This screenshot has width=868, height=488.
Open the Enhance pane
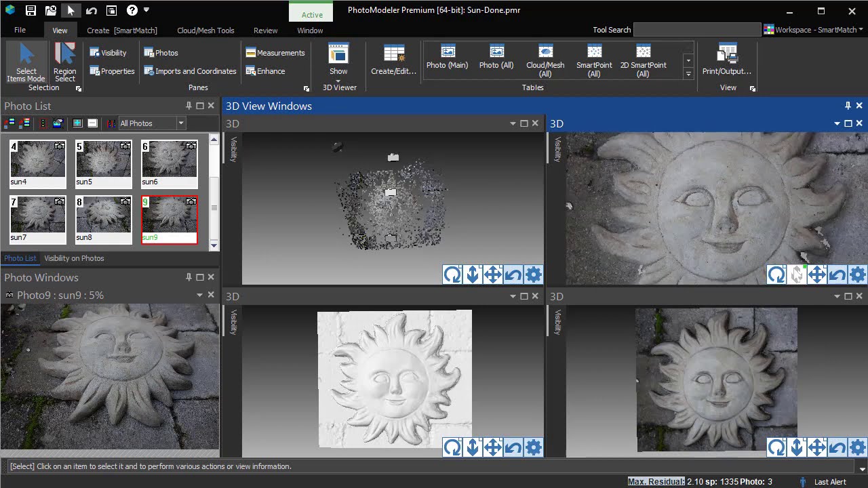(x=265, y=71)
